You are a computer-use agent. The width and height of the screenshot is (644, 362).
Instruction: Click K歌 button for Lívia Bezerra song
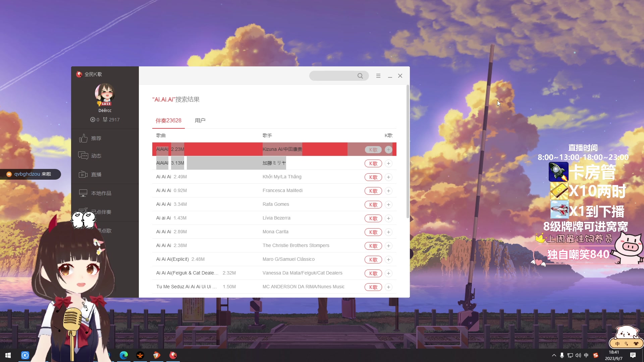coord(373,218)
